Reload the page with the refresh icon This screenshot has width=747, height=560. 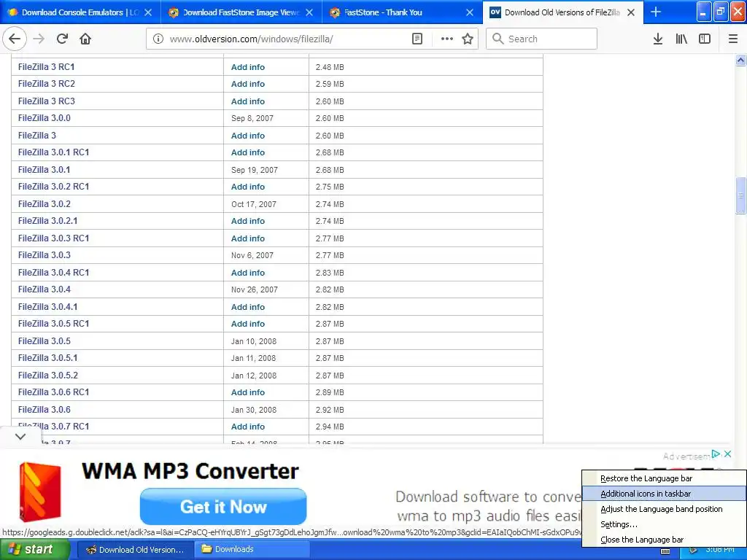click(62, 39)
